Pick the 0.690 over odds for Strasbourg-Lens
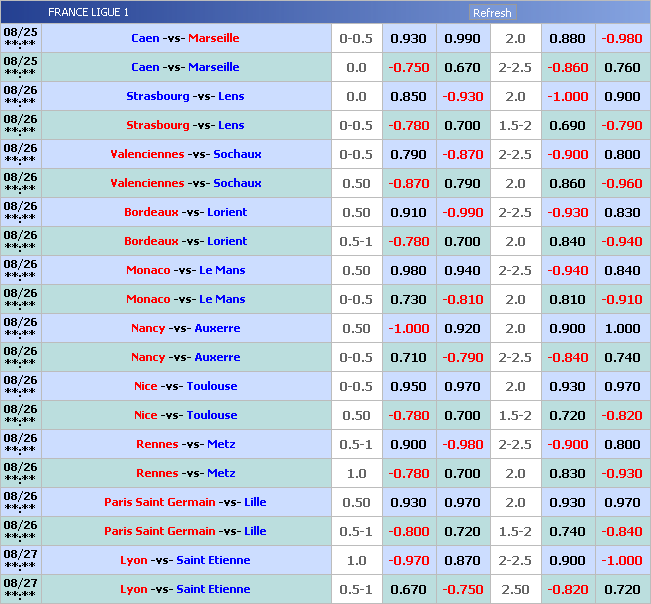This screenshot has width=651, height=604. (x=567, y=126)
